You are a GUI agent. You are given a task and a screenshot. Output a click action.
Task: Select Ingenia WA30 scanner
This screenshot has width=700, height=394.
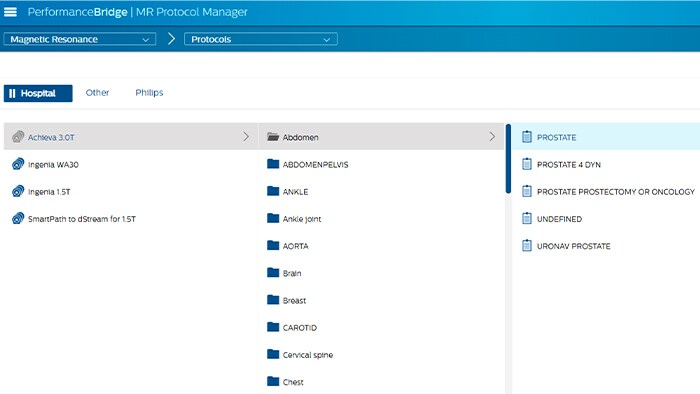coord(53,165)
